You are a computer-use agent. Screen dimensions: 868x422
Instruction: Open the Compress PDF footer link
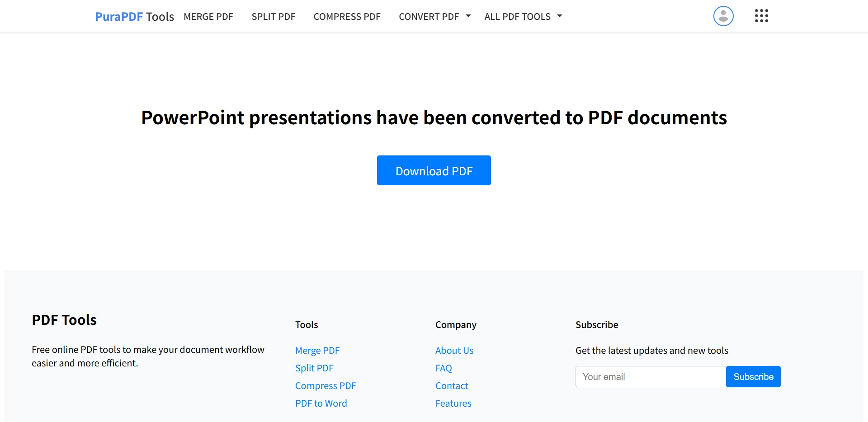click(x=325, y=385)
